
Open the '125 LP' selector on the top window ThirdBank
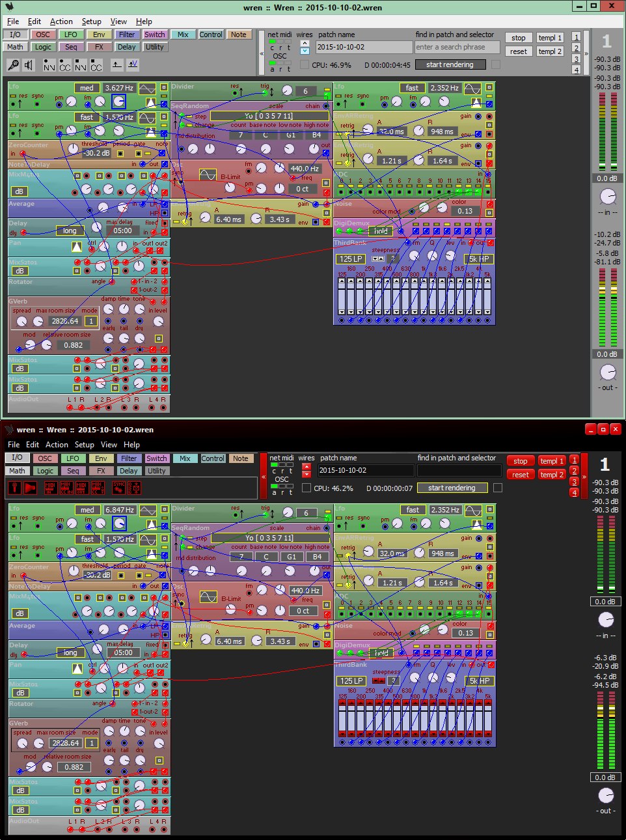350,259
